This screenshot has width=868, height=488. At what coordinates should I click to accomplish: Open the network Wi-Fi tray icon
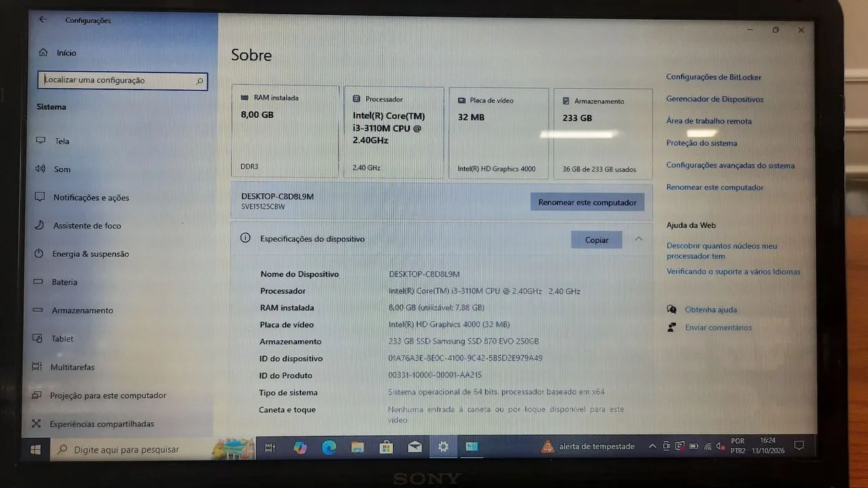(x=708, y=447)
